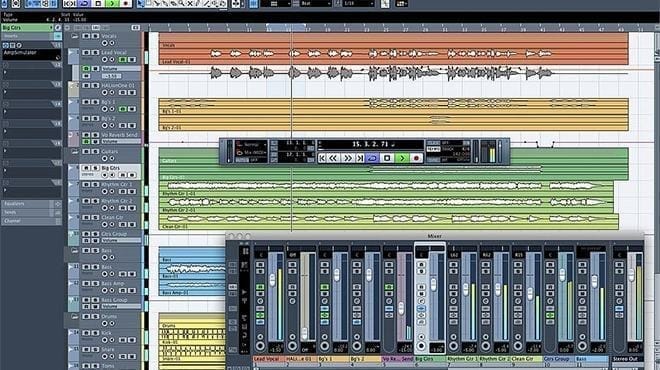Select Rhythm Gtr 1 channel label in mixer
Screen dimensions: 660x370
462,359
